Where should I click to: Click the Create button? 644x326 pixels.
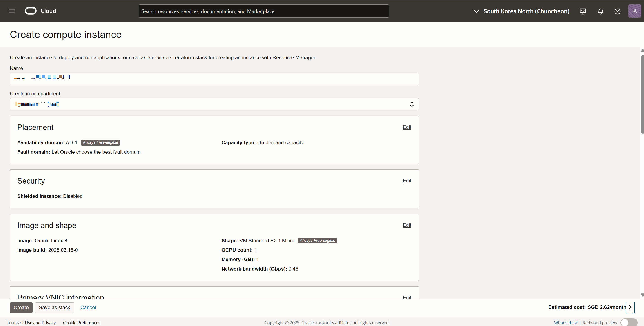coord(21,308)
